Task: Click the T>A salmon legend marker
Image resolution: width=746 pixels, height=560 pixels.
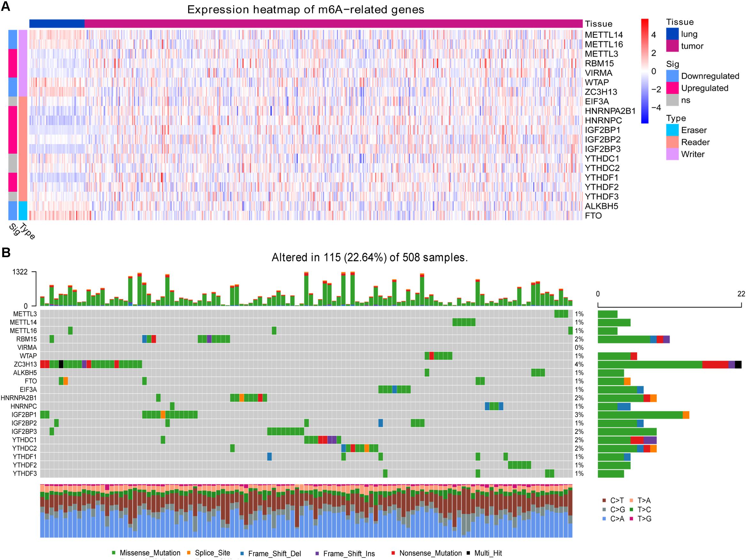Action: click(x=631, y=501)
